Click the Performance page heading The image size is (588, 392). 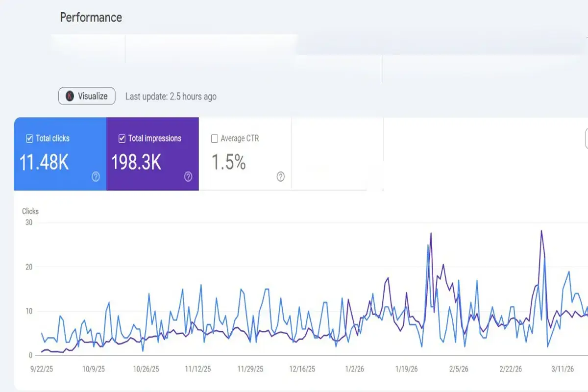click(x=91, y=18)
